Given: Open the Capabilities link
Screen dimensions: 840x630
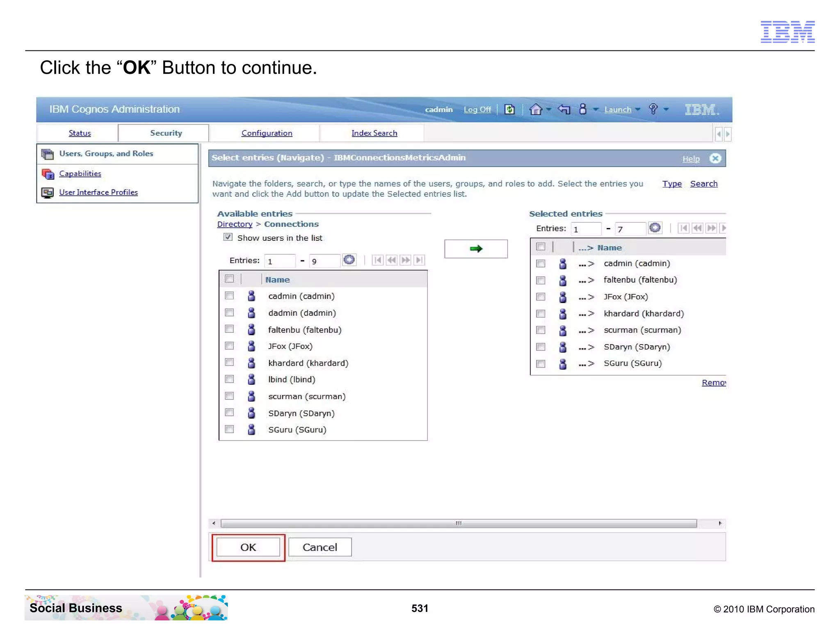Looking at the screenshot, I should tap(80, 173).
